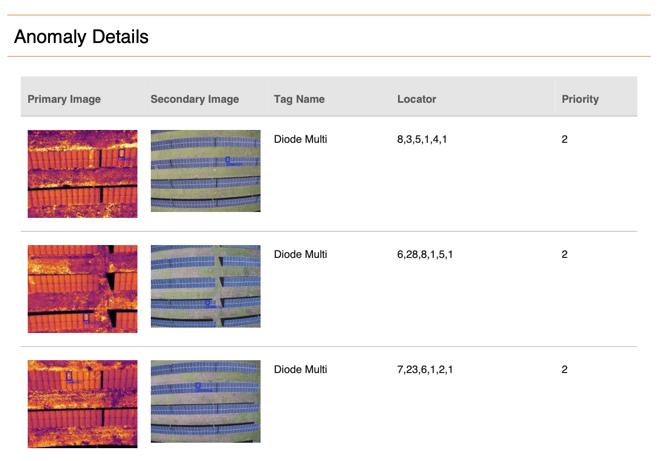The width and height of the screenshot is (670, 461).
Task: Click the Anomaly Details heading
Action: click(81, 37)
